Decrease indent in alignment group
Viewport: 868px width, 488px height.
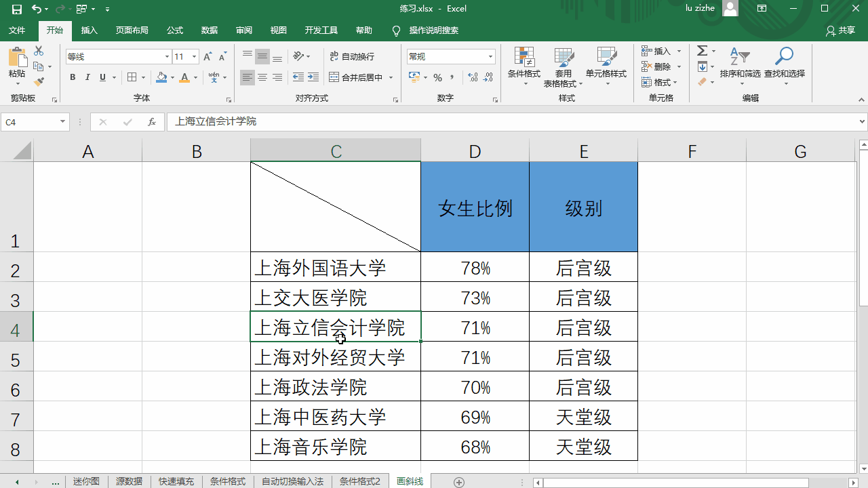point(298,77)
